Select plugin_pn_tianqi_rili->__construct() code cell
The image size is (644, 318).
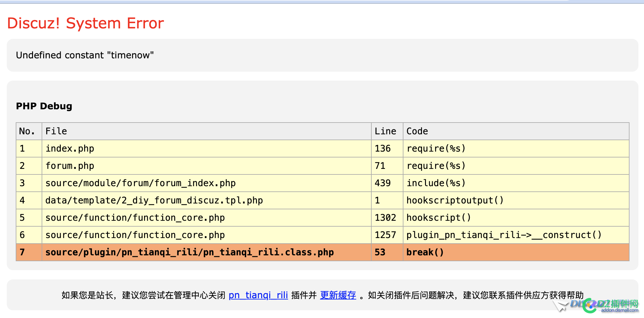tap(516, 235)
